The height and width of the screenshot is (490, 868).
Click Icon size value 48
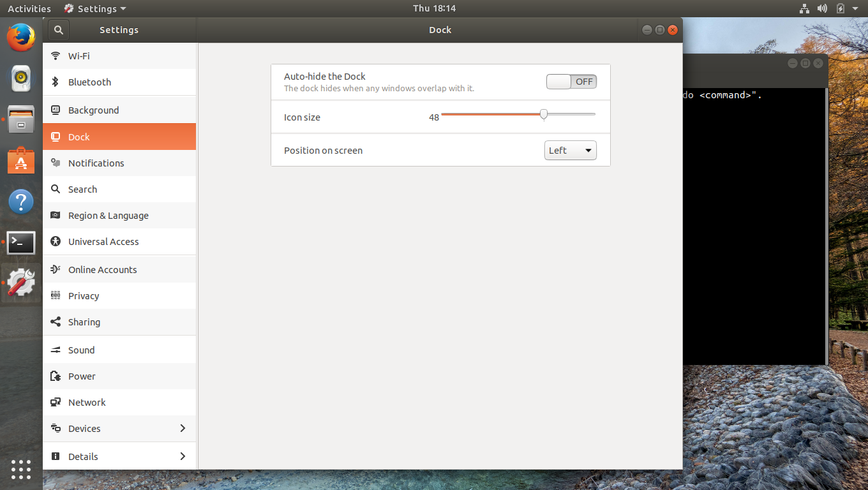434,117
